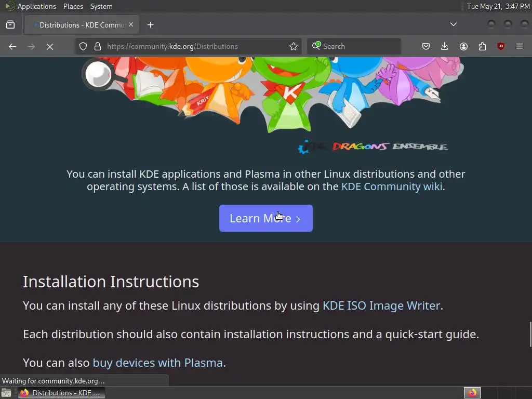532x399 pixels.
Task: Click Distributions - KDE taskbar window button
Action: (61, 393)
